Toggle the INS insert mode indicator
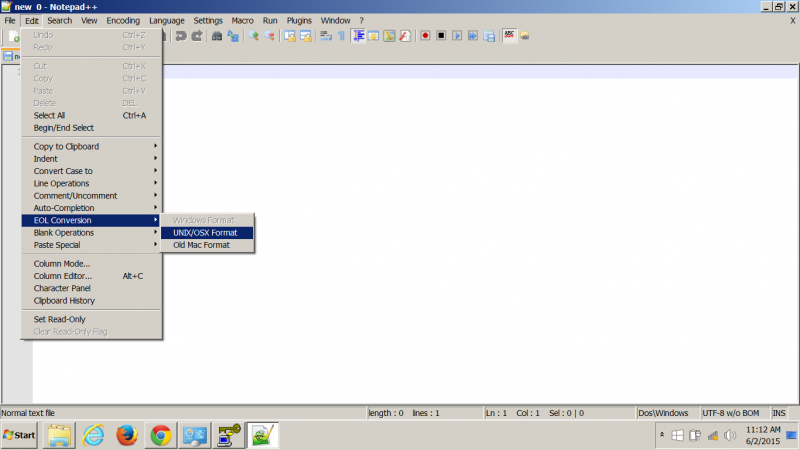This screenshot has width=800, height=450. tap(779, 413)
